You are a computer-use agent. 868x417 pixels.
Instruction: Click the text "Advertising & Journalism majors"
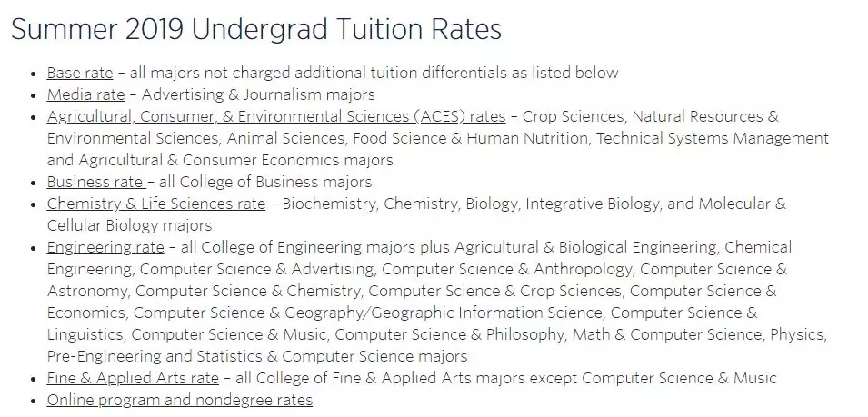(258, 94)
